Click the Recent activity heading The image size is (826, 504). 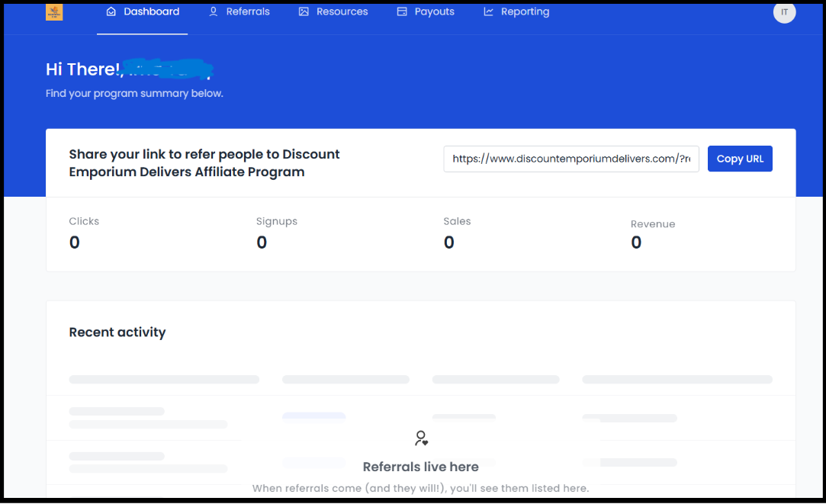click(117, 332)
